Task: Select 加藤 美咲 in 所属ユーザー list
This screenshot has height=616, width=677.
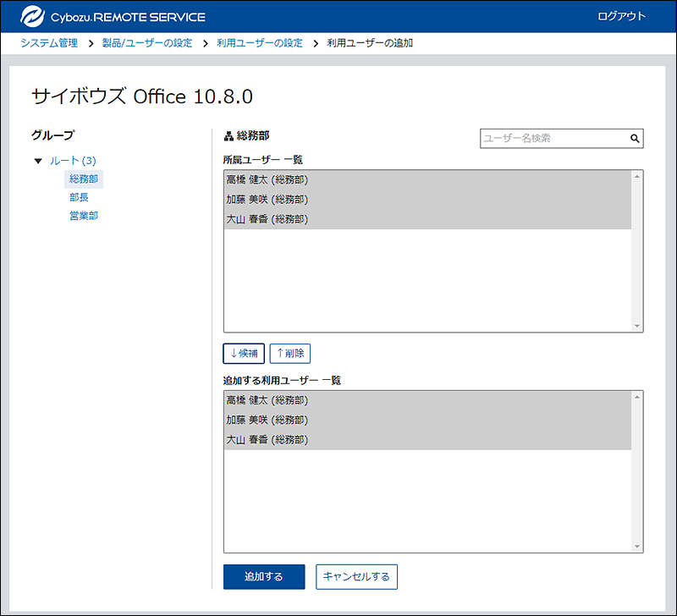Action: (427, 200)
